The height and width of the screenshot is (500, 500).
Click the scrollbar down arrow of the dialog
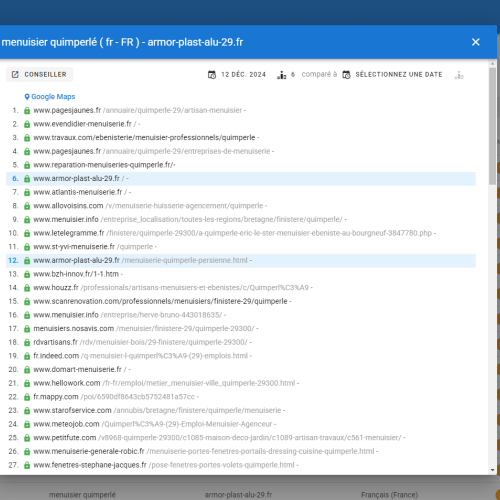tap(493, 470)
